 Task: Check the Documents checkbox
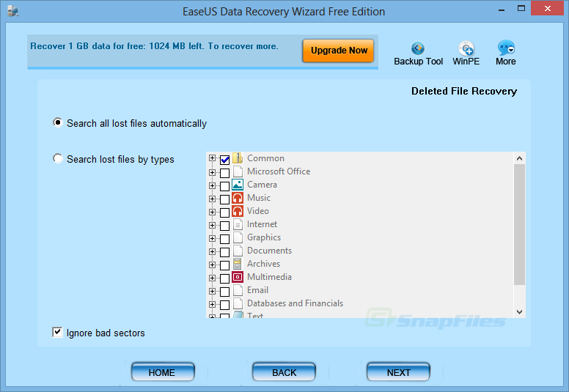pos(224,252)
